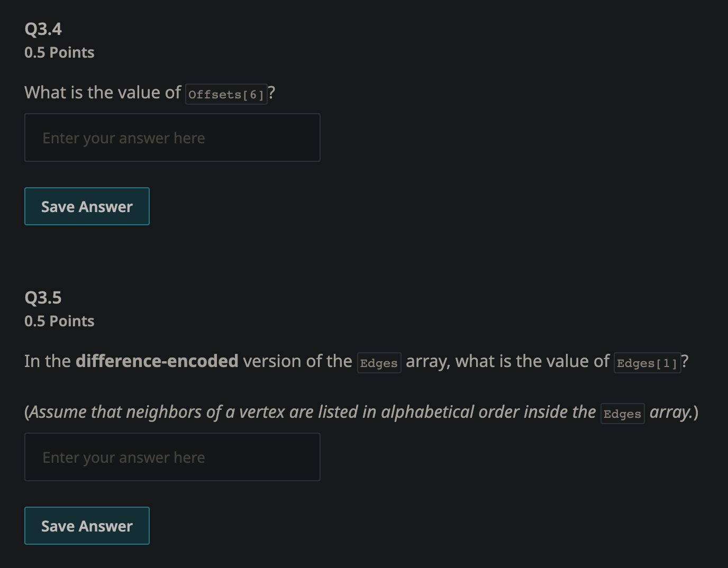Click the placeholder text Enter your answer here for Q3.4

tap(123, 138)
